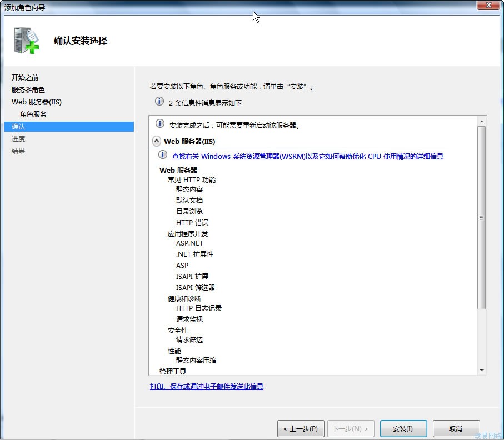
Task: Click the info icon beside 2 条信息性消息
Action: pos(159,102)
